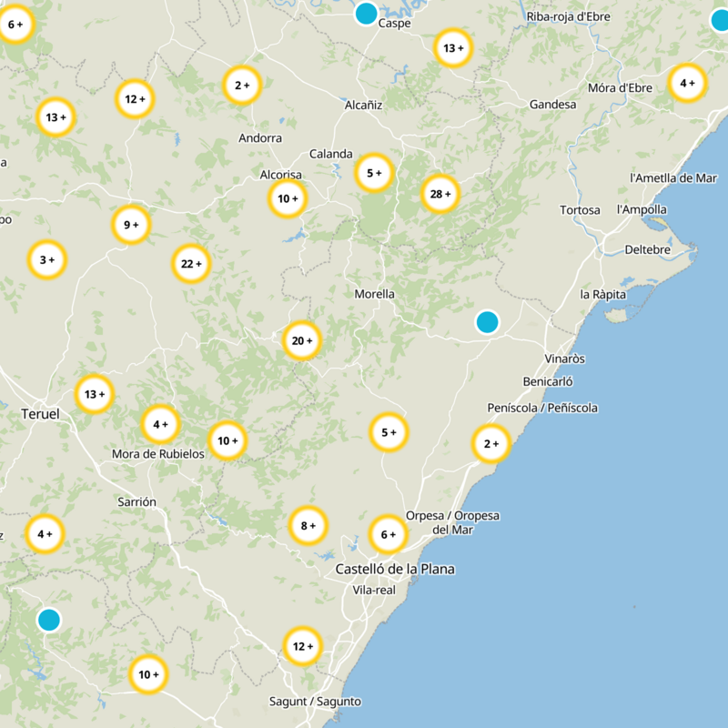Select the la Ràpita label
Image resolution: width=728 pixels, height=728 pixels.
(603, 294)
